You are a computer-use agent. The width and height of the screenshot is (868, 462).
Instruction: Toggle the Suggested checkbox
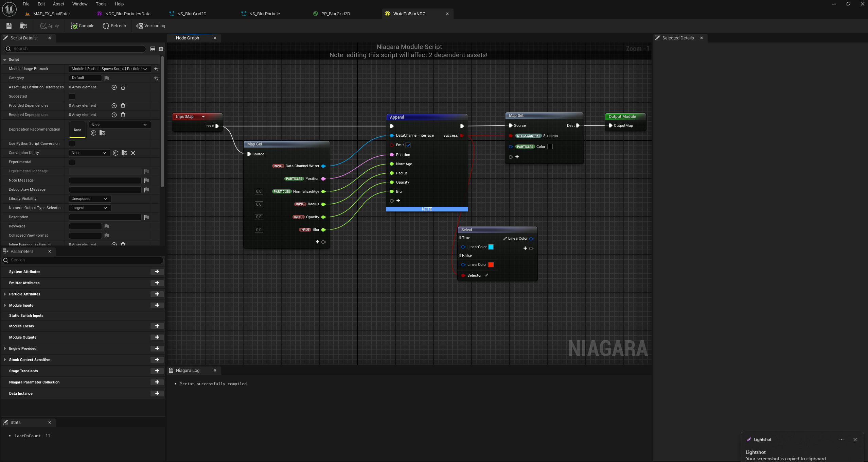72,97
